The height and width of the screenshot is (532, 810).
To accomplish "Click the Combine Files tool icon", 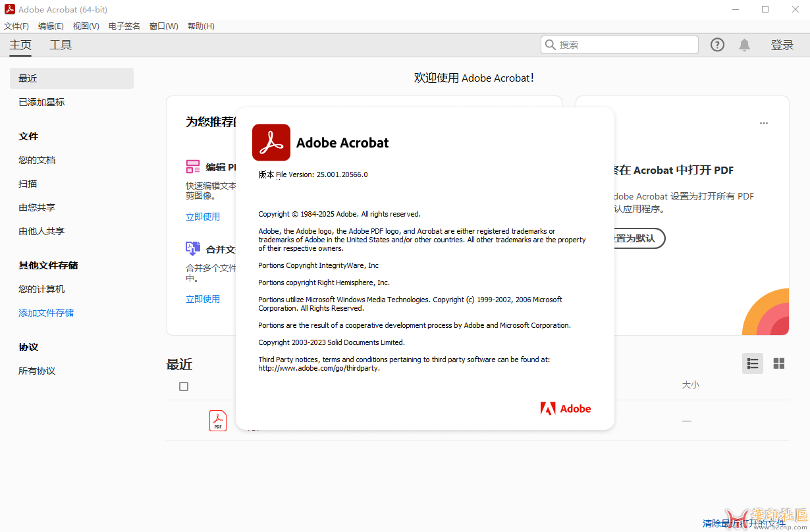I will point(193,249).
